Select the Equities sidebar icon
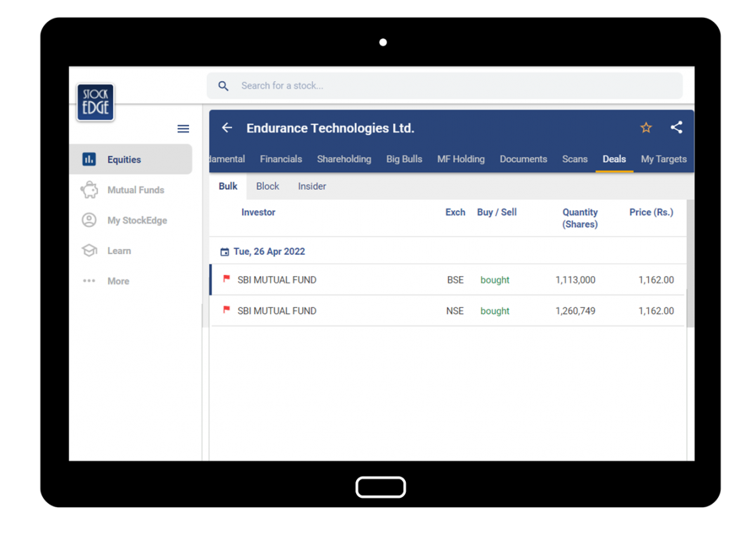This screenshot has height=535, width=756. (x=90, y=159)
